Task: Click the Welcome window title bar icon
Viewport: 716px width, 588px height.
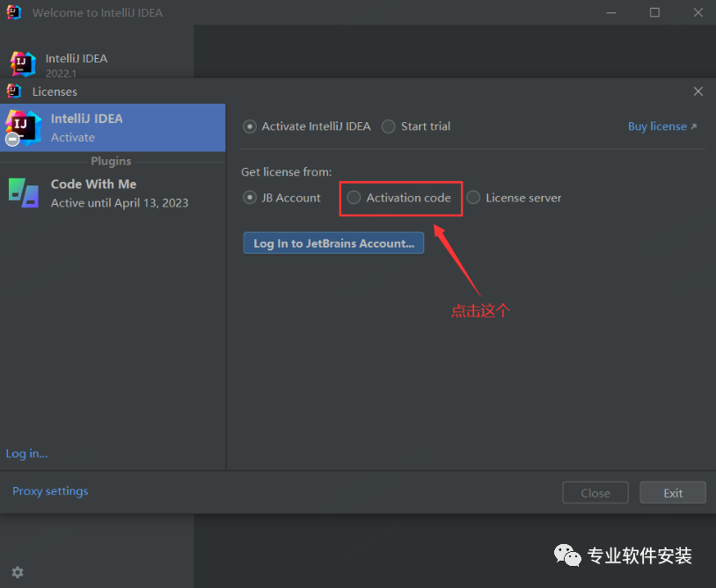Action: 14,12
